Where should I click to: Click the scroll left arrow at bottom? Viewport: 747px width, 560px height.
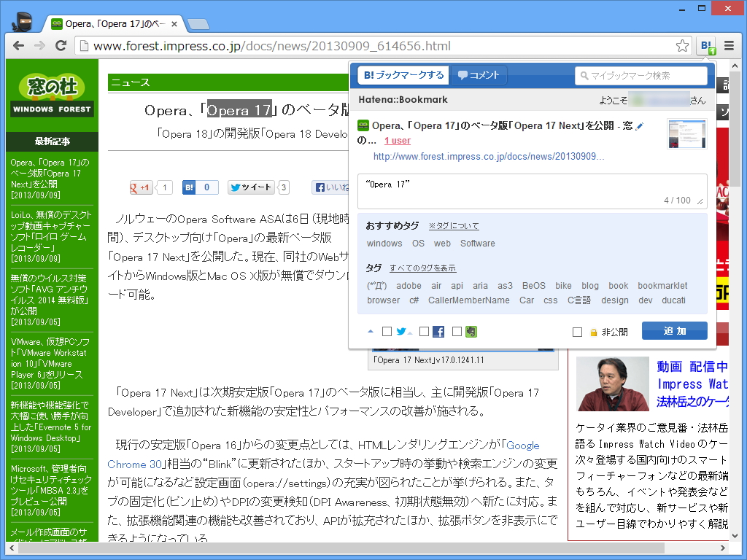point(12,548)
